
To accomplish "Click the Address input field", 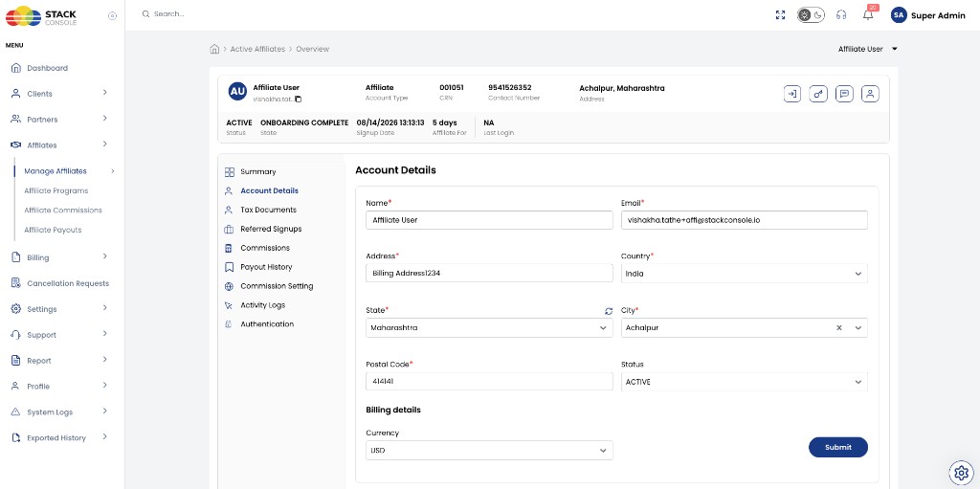I will click(489, 273).
